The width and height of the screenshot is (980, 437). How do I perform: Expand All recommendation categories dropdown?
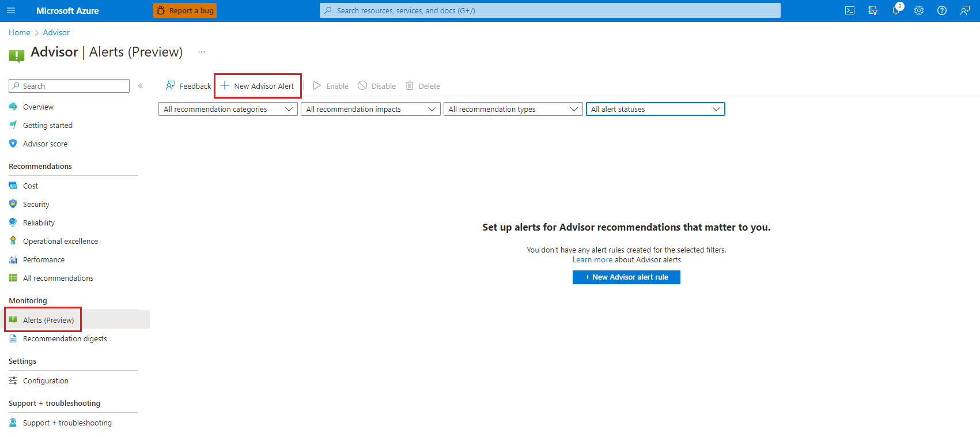pyautogui.click(x=228, y=109)
